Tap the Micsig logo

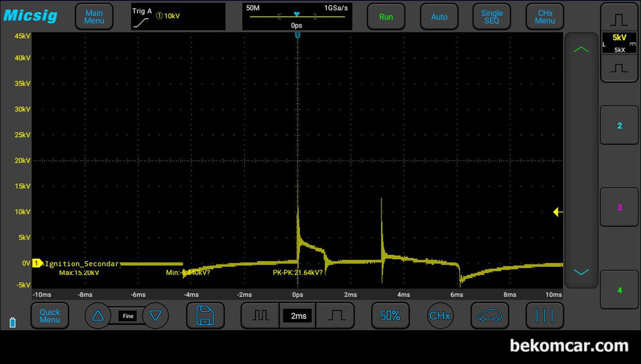coord(31,16)
